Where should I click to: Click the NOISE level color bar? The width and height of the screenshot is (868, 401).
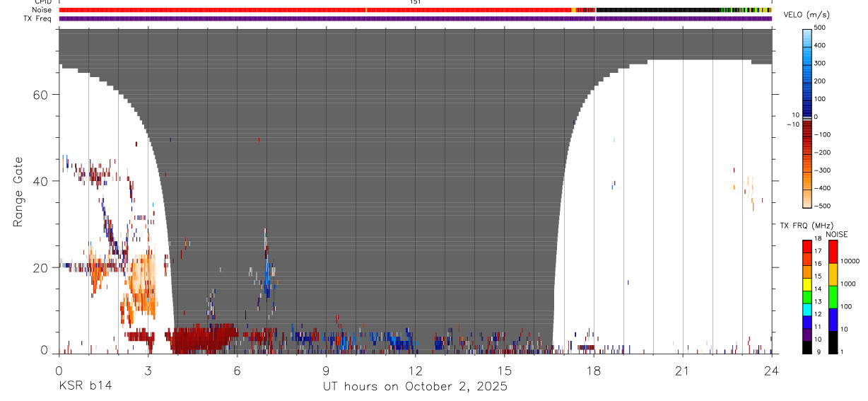tap(833, 297)
